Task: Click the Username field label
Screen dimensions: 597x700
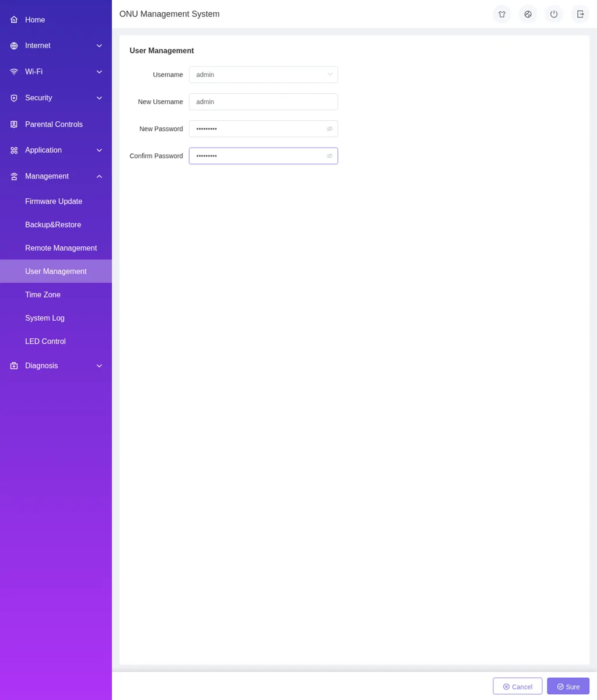Action: point(168,75)
